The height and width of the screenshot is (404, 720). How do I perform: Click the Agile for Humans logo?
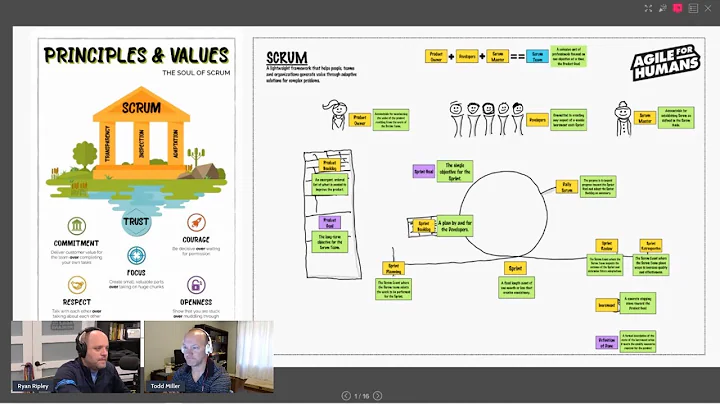point(665,63)
